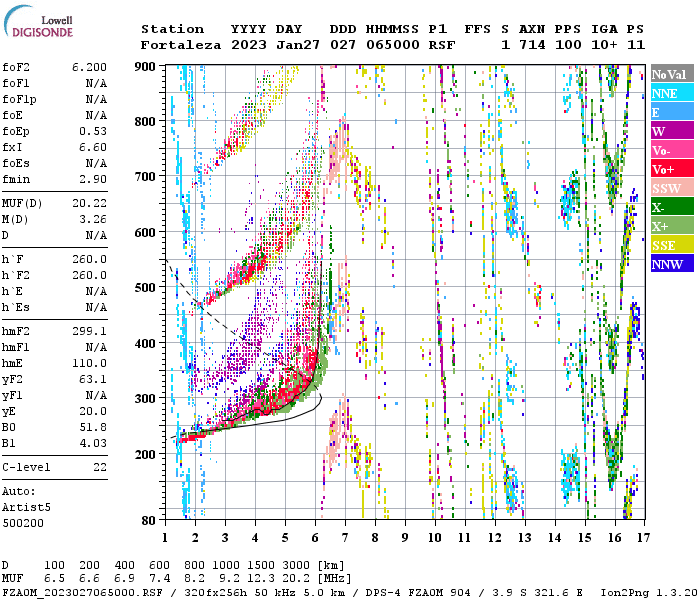700x600 pixels.
Task: Click the 3000 distance in D row
Action: (x=296, y=565)
